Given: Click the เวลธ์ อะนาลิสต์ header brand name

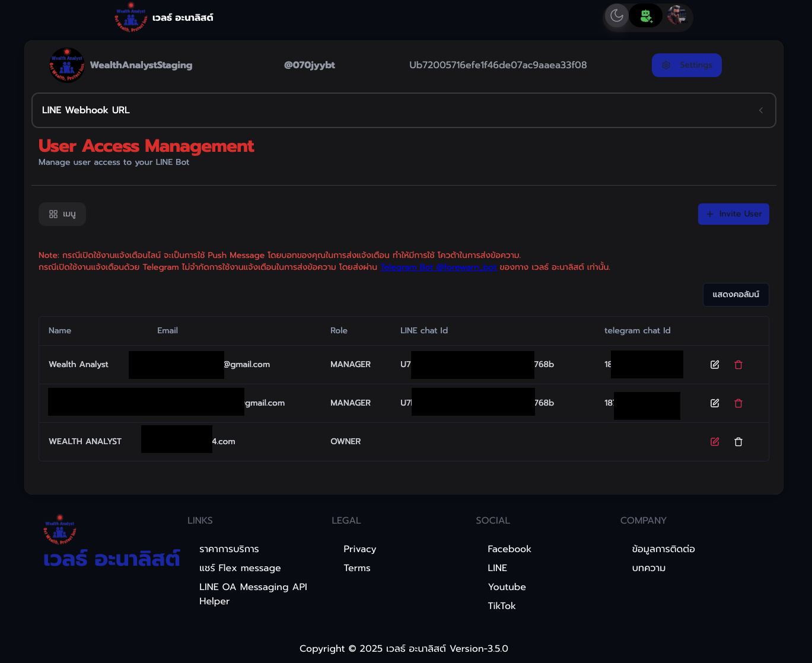Looking at the screenshot, I should [183, 18].
